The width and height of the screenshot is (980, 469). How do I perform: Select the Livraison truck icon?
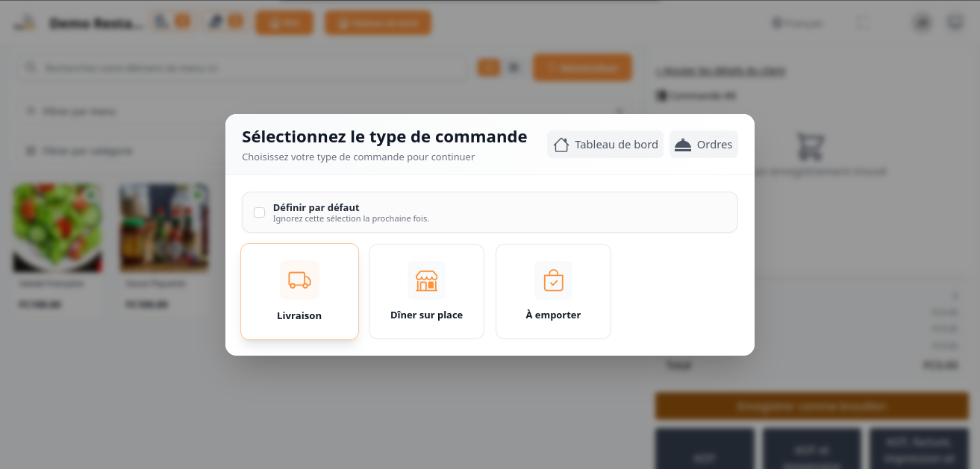(299, 280)
